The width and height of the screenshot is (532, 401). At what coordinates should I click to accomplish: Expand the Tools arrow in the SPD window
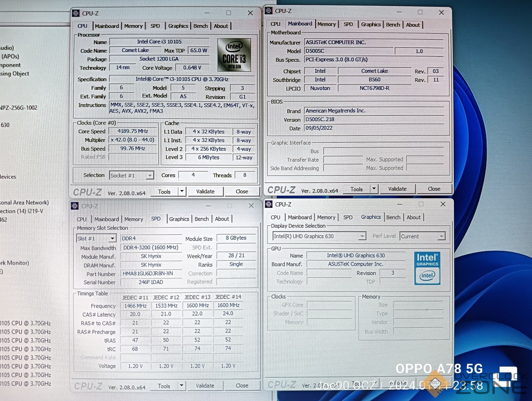182,386
